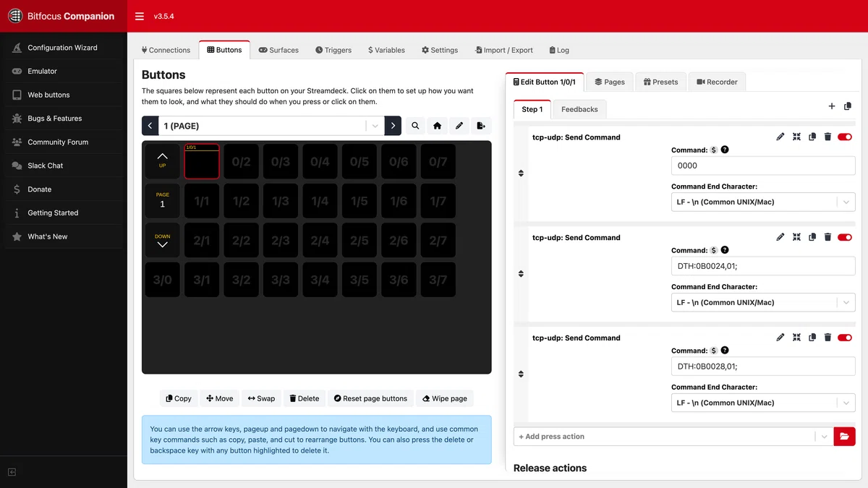868x488 pixels.
Task: Switch to the Connections tab
Action: pyautogui.click(x=166, y=50)
